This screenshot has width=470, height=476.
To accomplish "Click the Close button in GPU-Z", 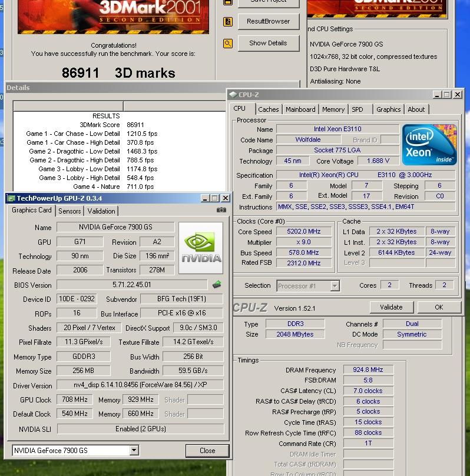I will [x=207, y=451].
